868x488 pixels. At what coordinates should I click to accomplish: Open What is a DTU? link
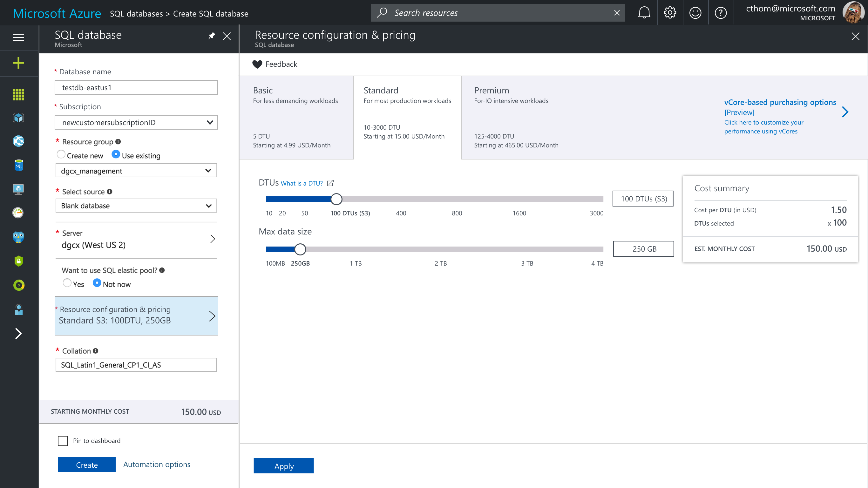tap(302, 183)
